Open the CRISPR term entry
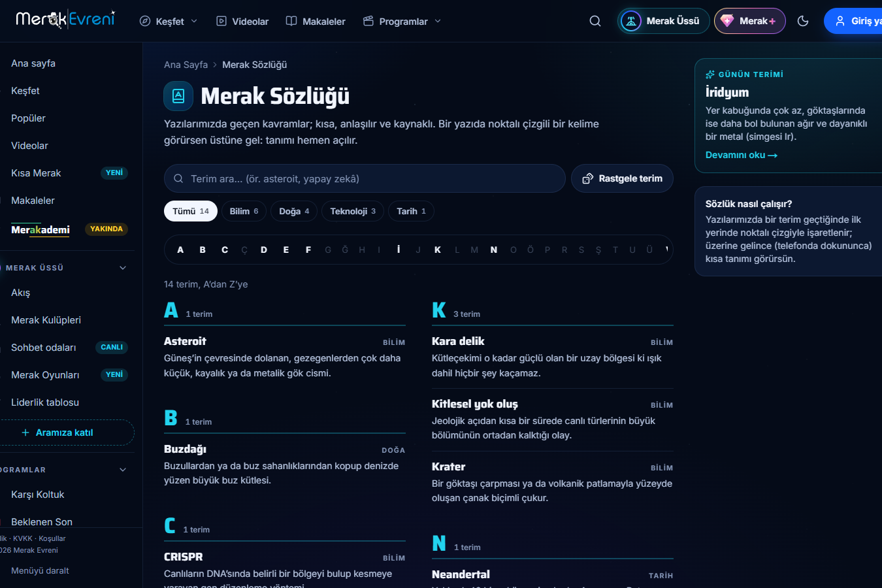 coord(184,557)
